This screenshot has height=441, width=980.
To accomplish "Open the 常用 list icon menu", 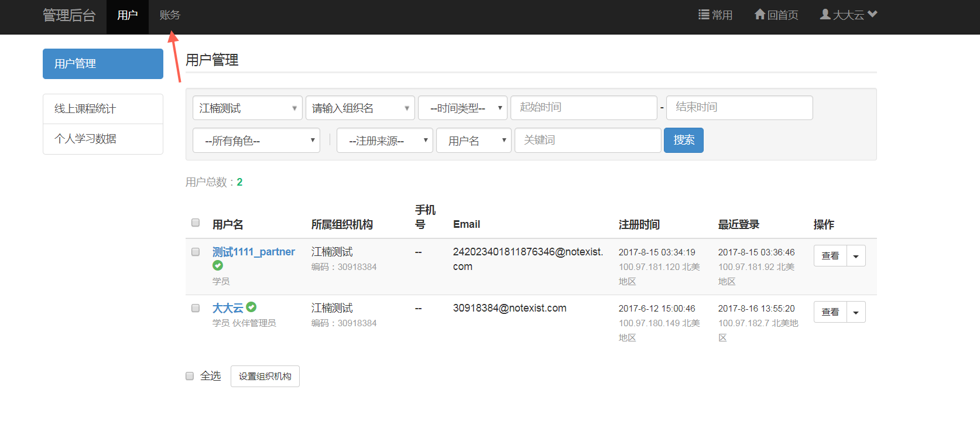I will pyautogui.click(x=715, y=15).
